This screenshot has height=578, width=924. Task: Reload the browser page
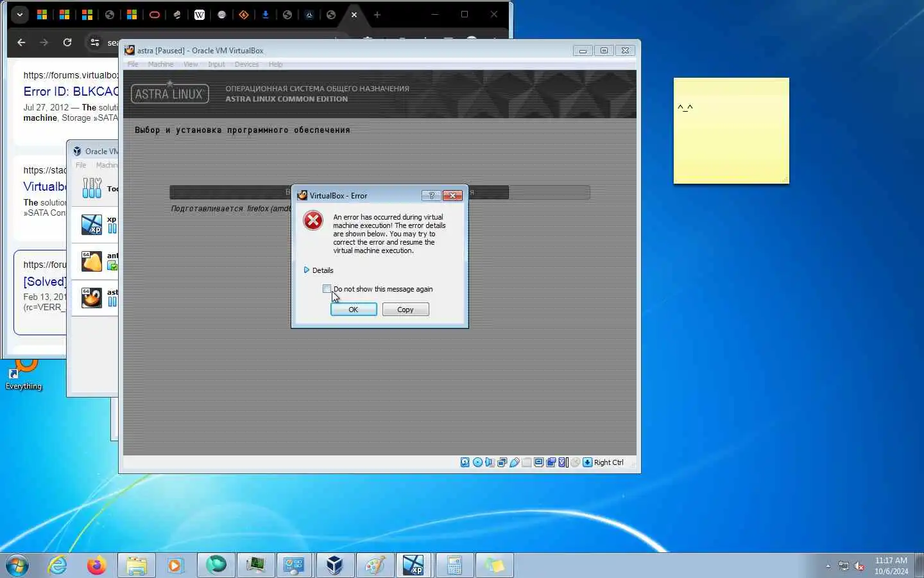(x=67, y=42)
